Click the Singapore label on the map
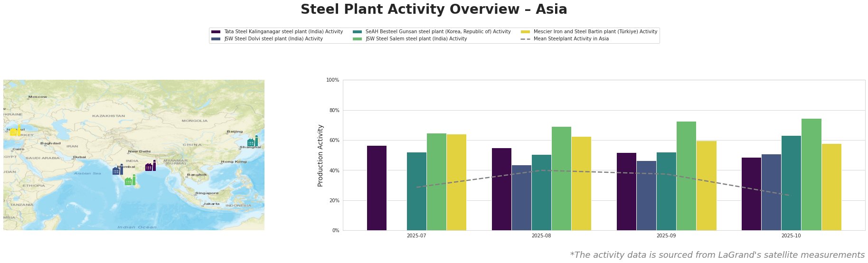Viewport: 868px width, 263px height. click(207, 193)
